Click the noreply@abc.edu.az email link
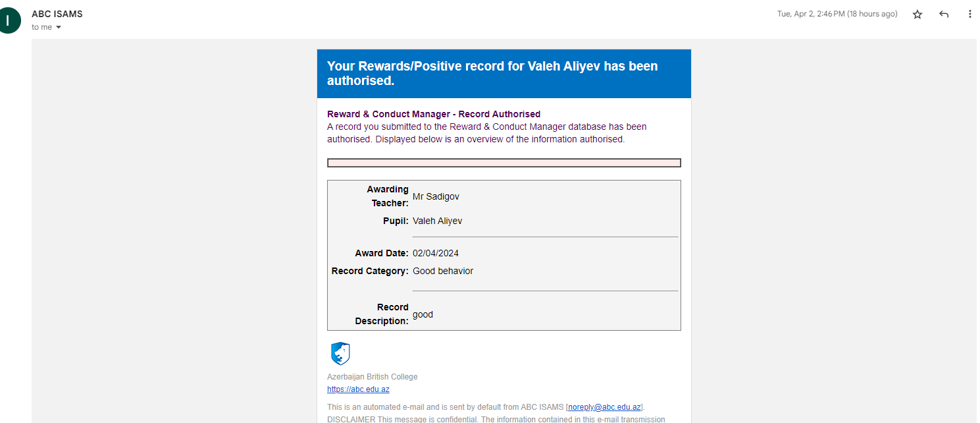The height and width of the screenshot is (423, 980). tap(605, 407)
